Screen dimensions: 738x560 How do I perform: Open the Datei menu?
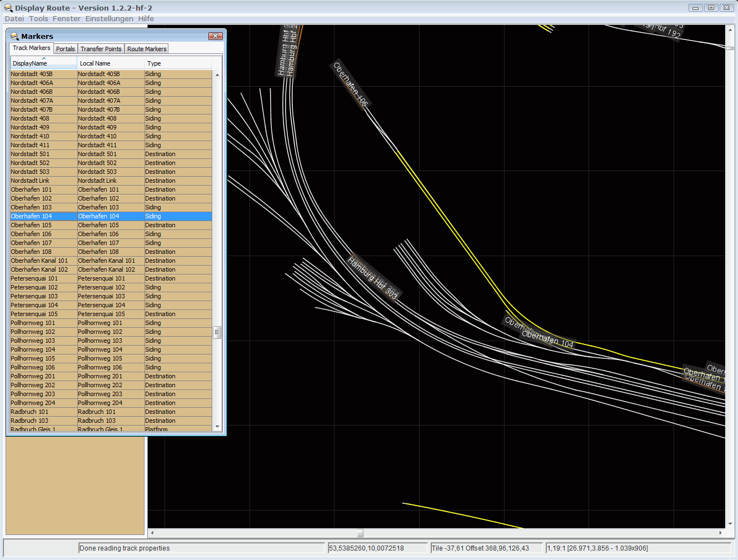[14, 18]
